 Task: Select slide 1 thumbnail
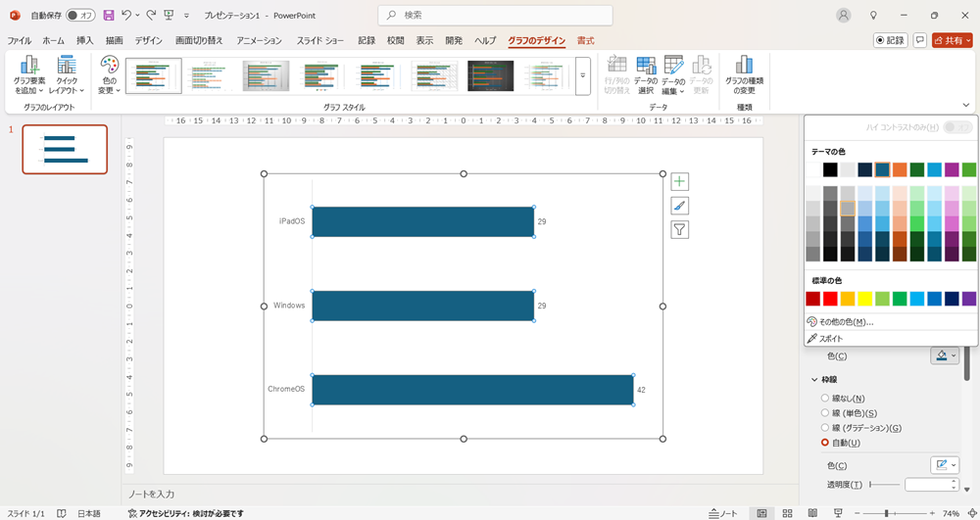click(x=65, y=149)
